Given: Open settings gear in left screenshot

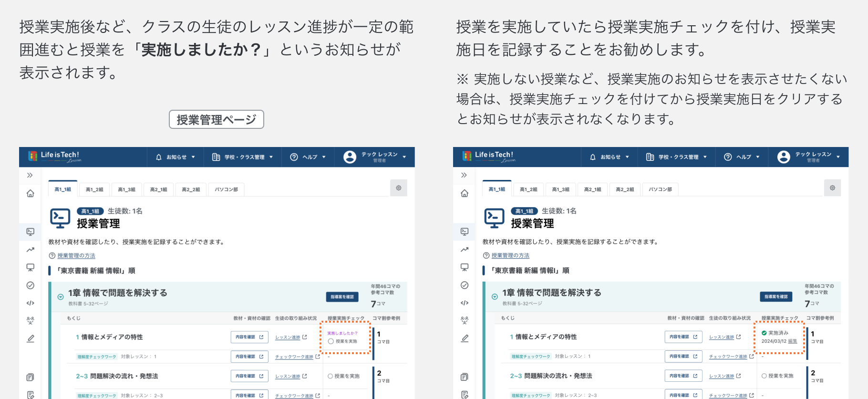Looking at the screenshot, I should 399,188.
